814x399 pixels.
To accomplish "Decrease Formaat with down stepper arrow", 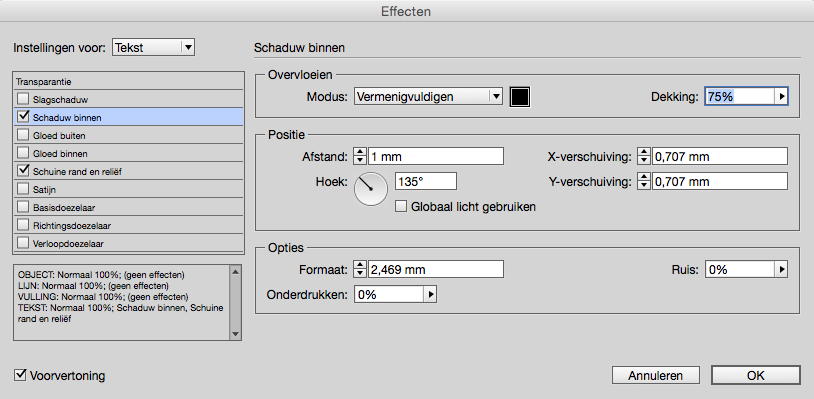I will [x=360, y=273].
